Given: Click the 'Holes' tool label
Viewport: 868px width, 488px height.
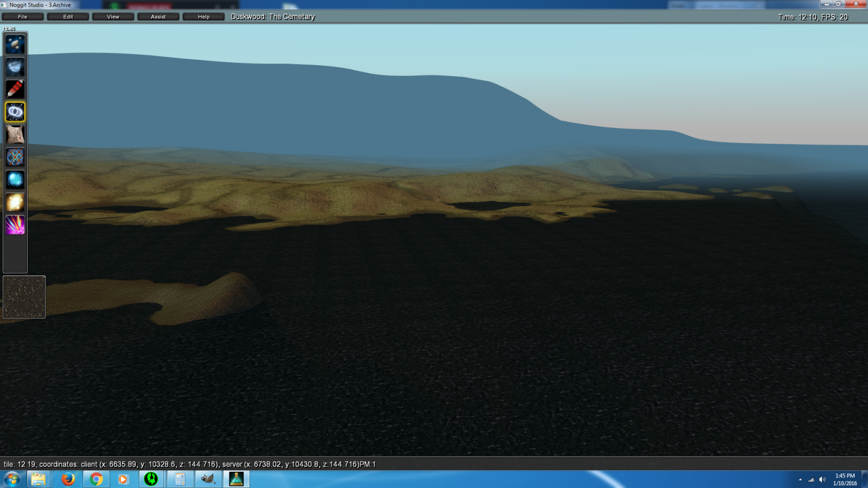Looking at the screenshot, I should pos(9,28).
